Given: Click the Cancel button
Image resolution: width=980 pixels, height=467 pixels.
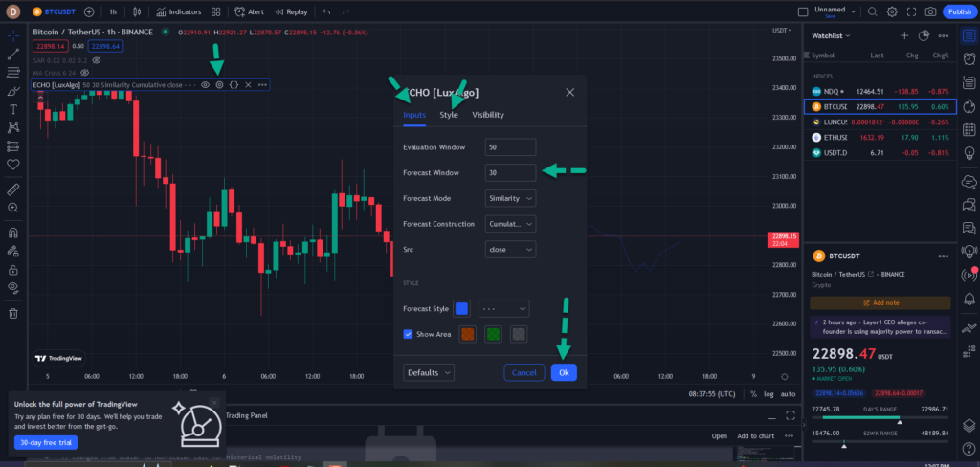Looking at the screenshot, I should tap(523, 372).
